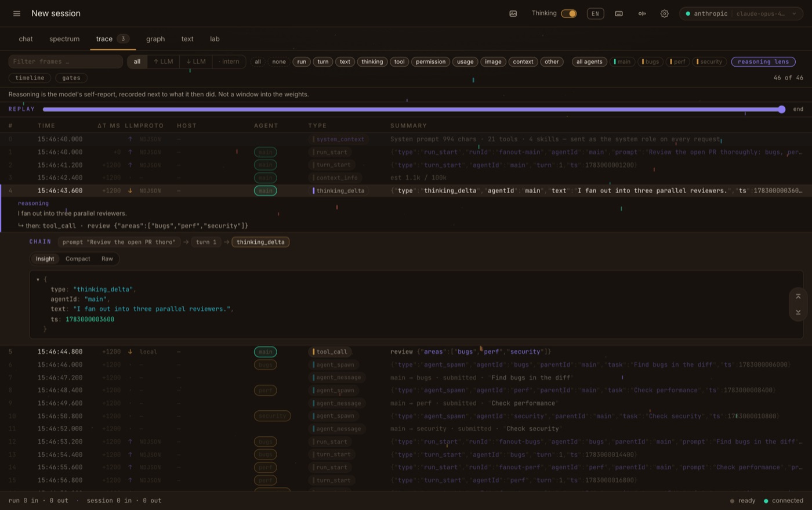The width and height of the screenshot is (812, 510).
Task: Toggle the tool type chip
Action: (x=399, y=62)
